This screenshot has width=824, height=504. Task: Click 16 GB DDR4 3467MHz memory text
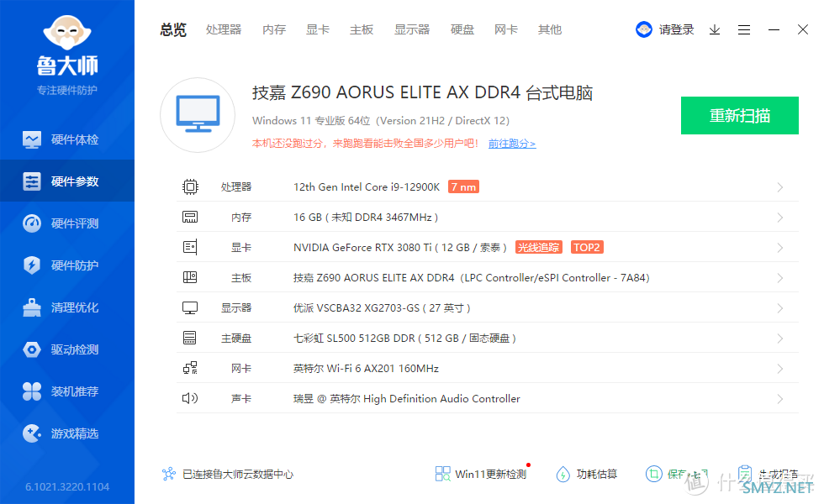coord(366,218)
